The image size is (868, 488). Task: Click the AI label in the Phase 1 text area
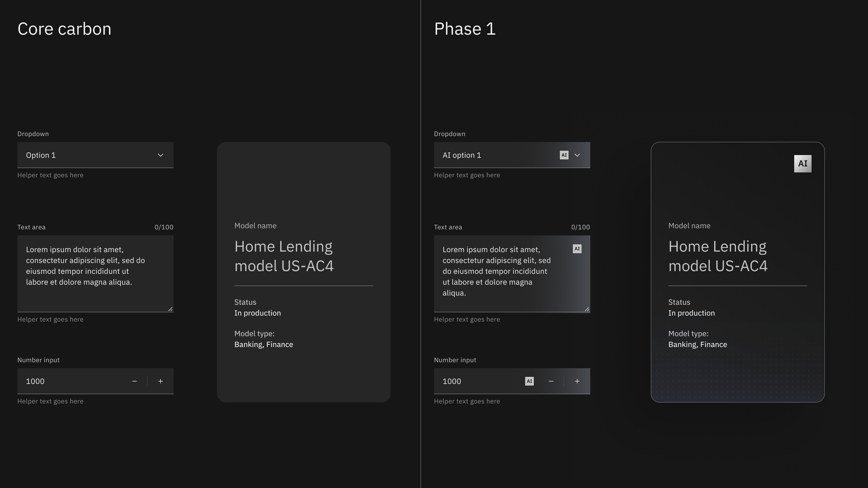pyautogui.click(x=577, y=249)
